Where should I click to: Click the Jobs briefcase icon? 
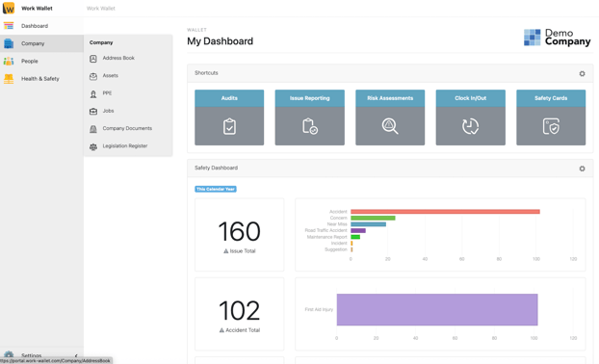point(93,111)
